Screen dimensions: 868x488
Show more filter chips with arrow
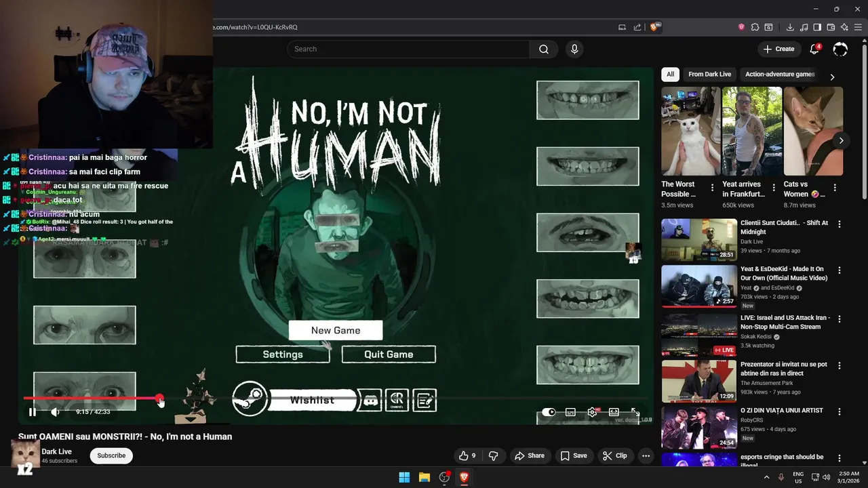point(832,77)
